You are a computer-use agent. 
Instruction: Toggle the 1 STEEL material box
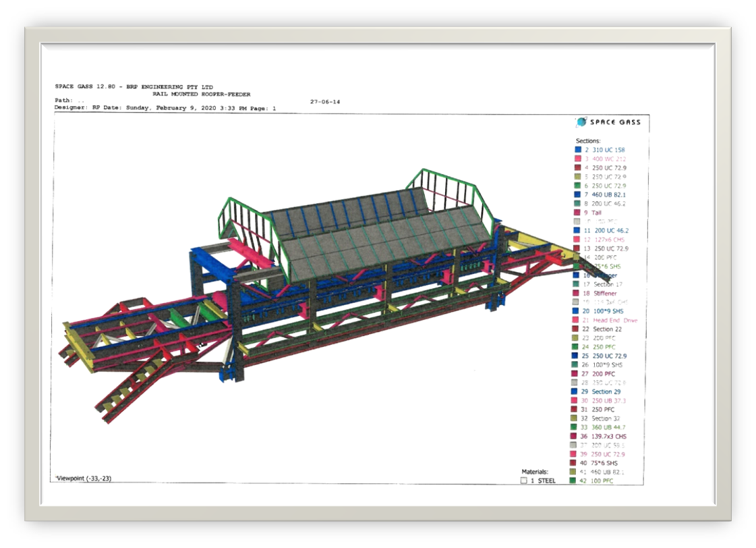tap(524, 481)
